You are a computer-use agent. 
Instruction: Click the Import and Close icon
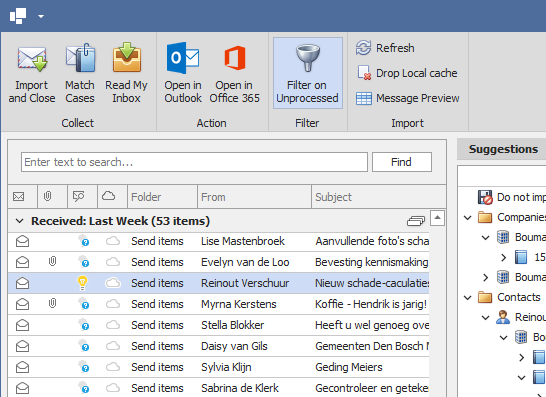pyautogui.click(x=32, y=59)
